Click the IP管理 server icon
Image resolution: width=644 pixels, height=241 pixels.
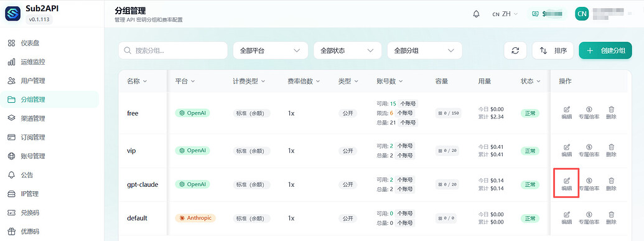click(x=11, y=194)
